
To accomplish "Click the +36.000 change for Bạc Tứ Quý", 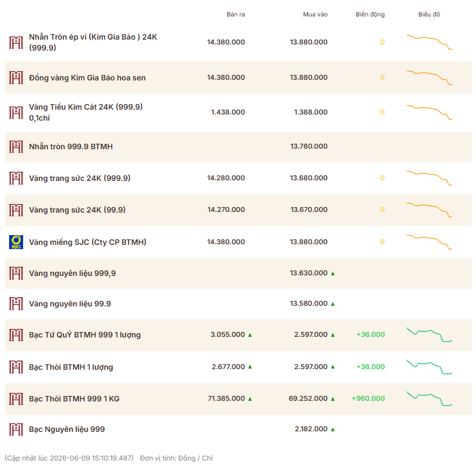I will point(370,334).
